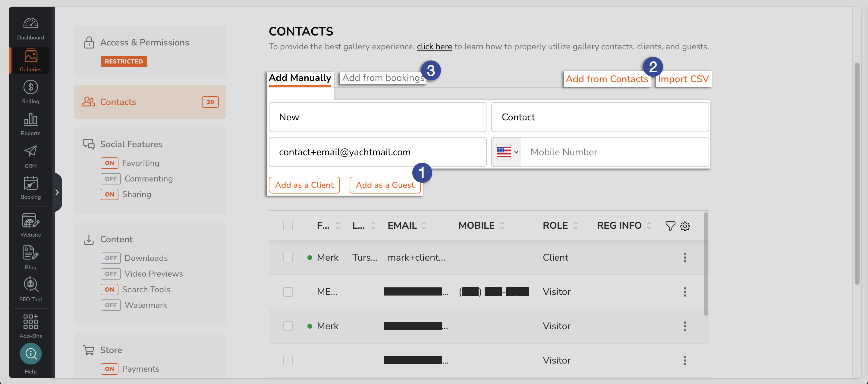Open the Website builder section
The width and height of the screenshot is (868, 384).
tap(30, 225)
